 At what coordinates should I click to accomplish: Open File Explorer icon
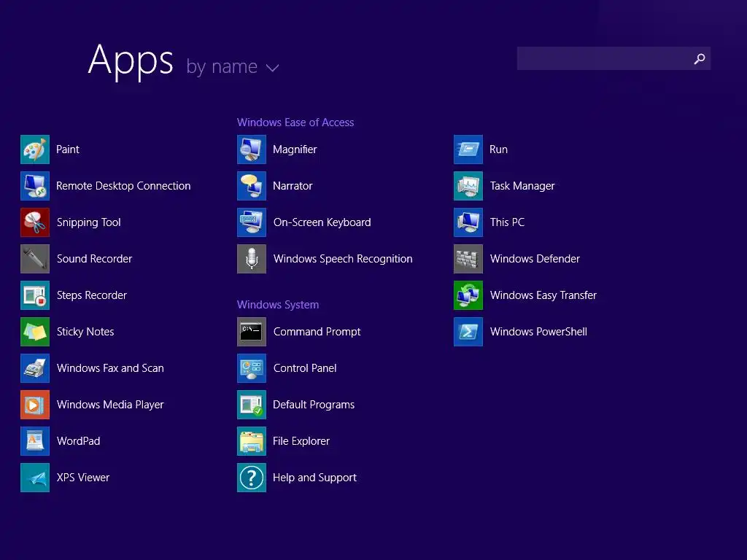[x=252, y=441]
